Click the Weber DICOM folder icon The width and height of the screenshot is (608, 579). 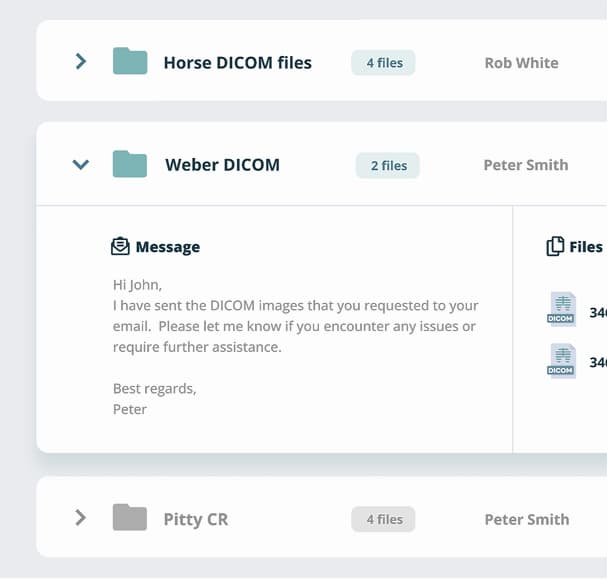(130, 164)
